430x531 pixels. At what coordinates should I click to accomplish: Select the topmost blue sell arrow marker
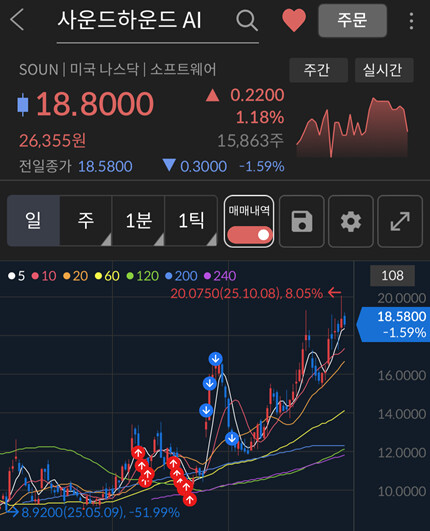tap(215, 359)
